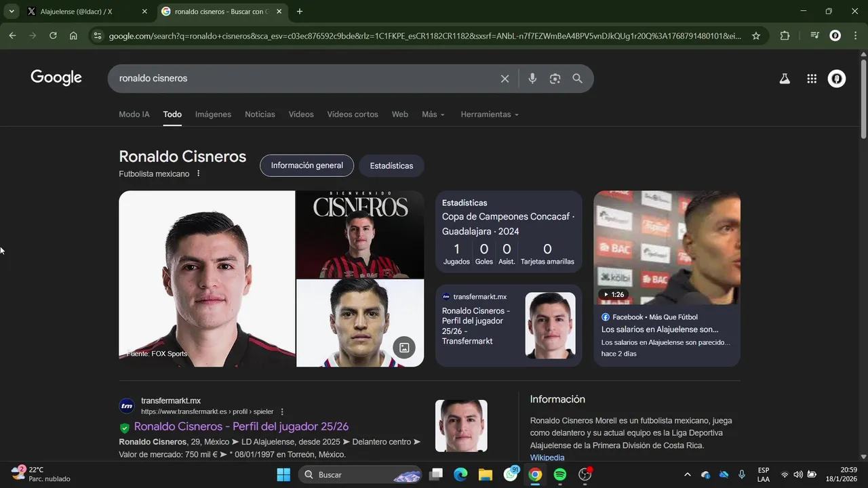Open Windows Start menu
This screenshot has height=488, width=868.
283,474
